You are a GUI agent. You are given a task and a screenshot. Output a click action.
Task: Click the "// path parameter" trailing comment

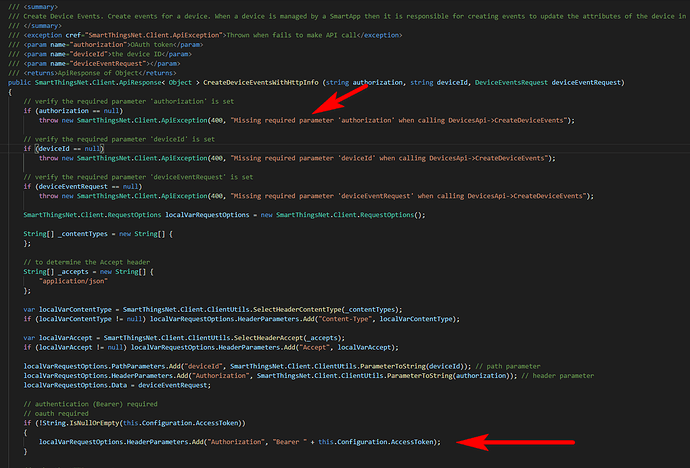(507, 366)
